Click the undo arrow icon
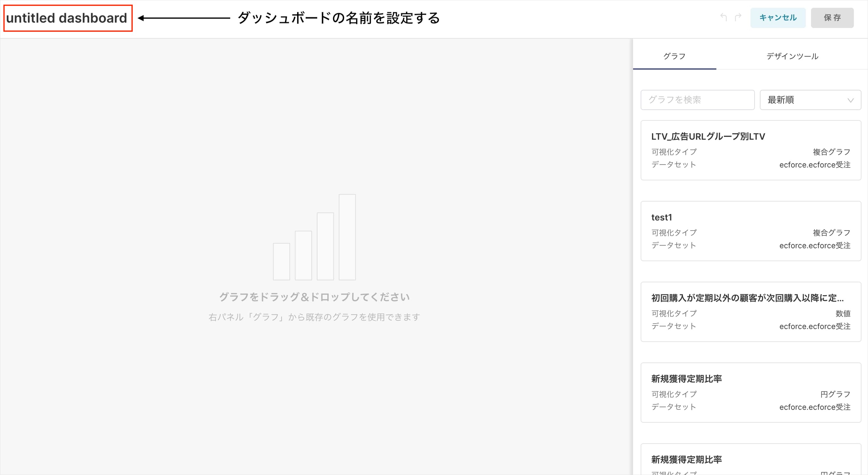 tap(724, 17)
